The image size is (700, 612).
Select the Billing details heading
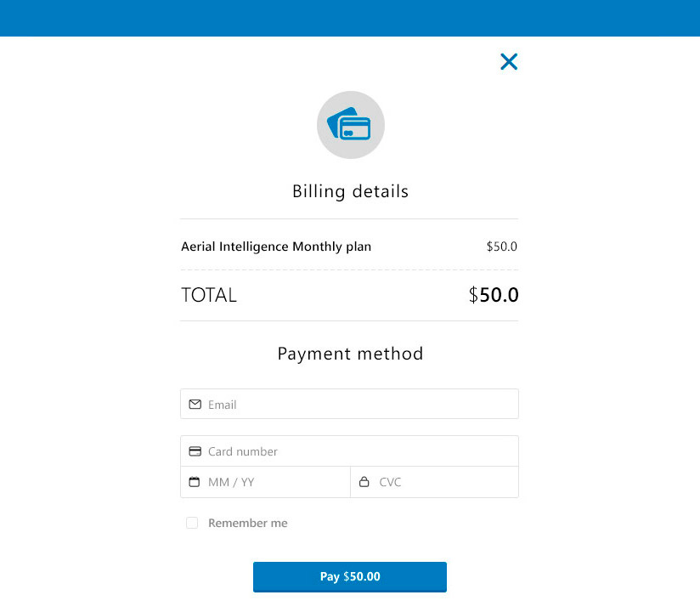(x=350, y=191)
